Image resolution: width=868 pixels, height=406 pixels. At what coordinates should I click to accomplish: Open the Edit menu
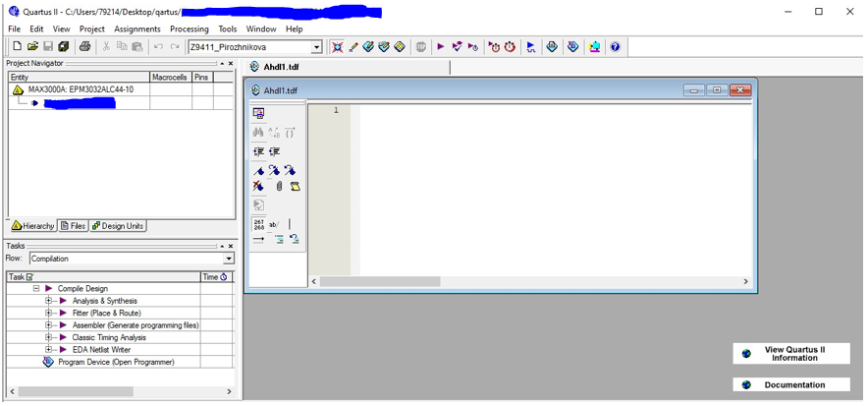tap(36, 29)
